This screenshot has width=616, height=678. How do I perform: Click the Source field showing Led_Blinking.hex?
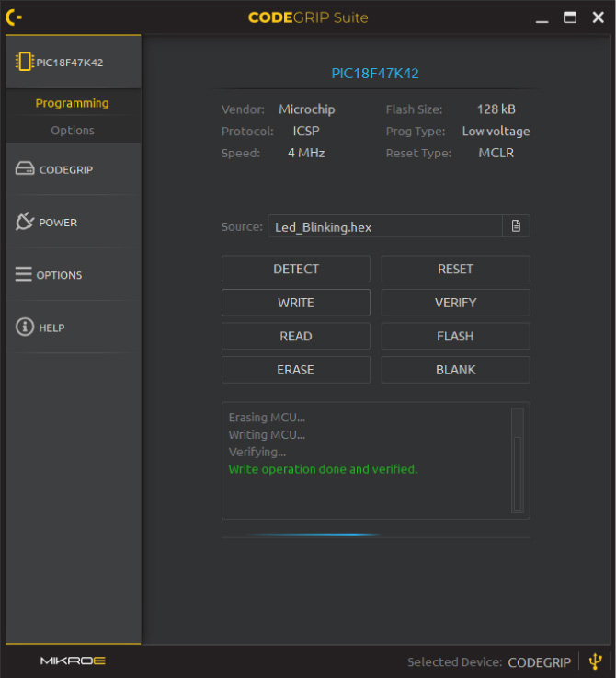(384, 226)
